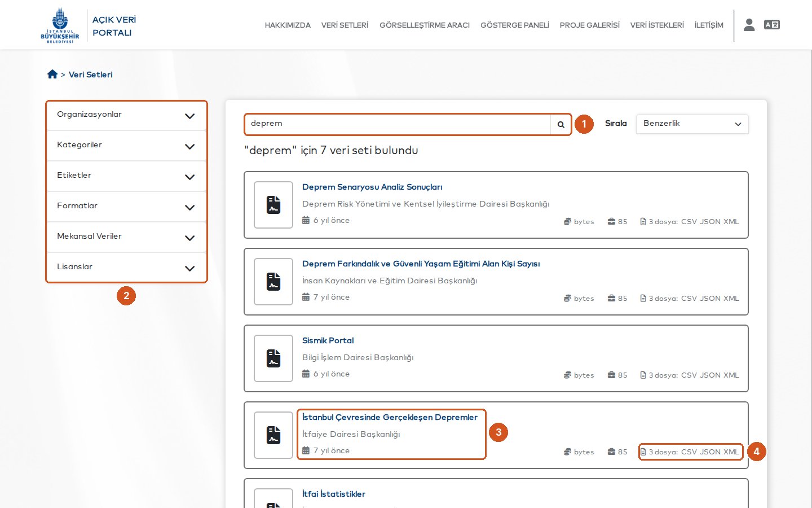Click file count icon in Deprem Farkındalık row

click(x=643, y=298)
